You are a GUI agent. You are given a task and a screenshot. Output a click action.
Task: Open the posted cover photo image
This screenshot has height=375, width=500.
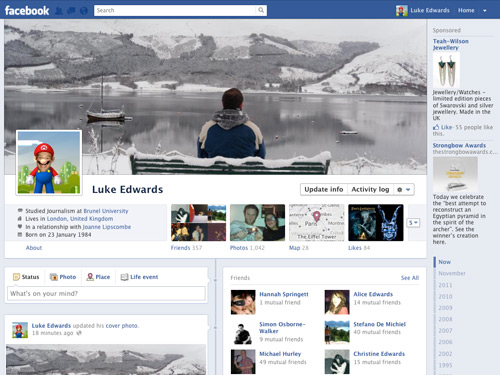(106, 360)
